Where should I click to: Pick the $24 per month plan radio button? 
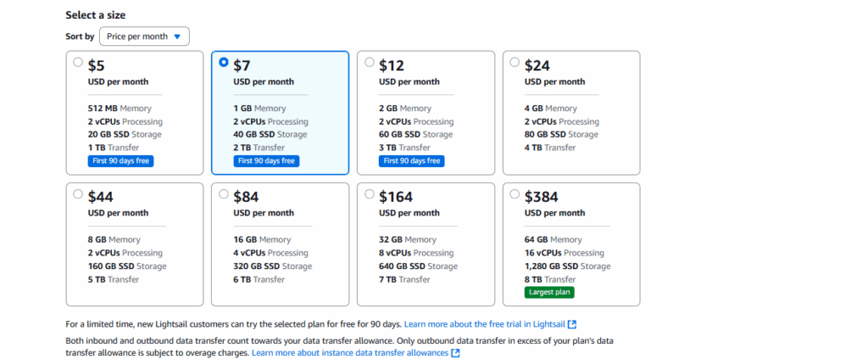point(515,62)
